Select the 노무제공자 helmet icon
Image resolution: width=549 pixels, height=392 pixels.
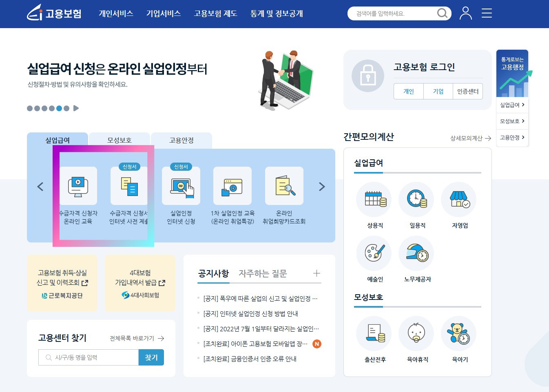click(x=416, y=253)
